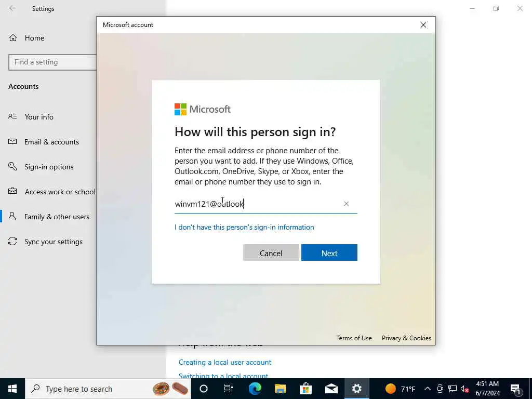Select Family & other users
532x399 pixels.
(57, 217)
